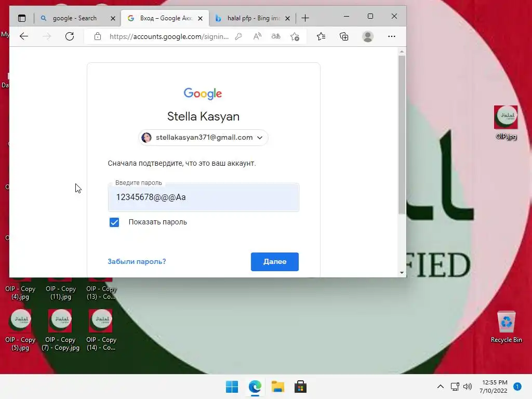The width and height of the screenshot is (532, 399).
Task: Open Microsoft Store from taskbar
Action: [x=300, y=387]
